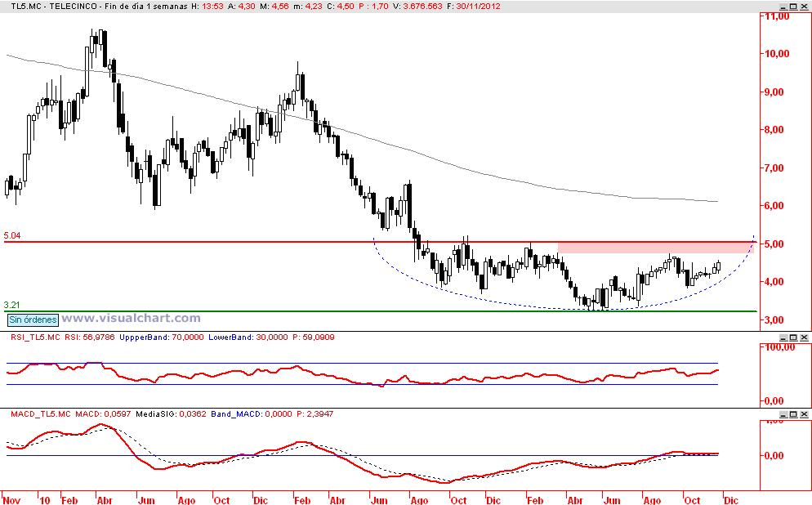The width and height of the screenshot is (812, 505).
Task: Click the 'P : 1,70' header value
Action: coord(374,7)
